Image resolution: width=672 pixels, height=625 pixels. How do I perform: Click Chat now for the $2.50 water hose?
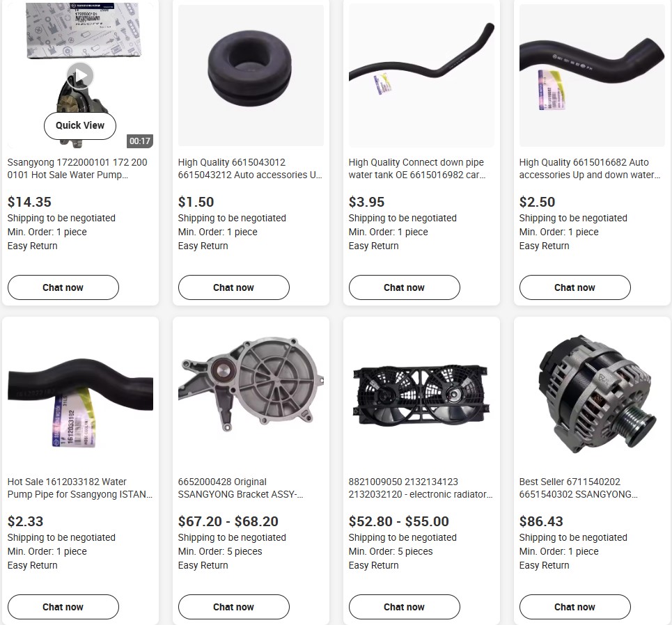click(x=575, y=287)
